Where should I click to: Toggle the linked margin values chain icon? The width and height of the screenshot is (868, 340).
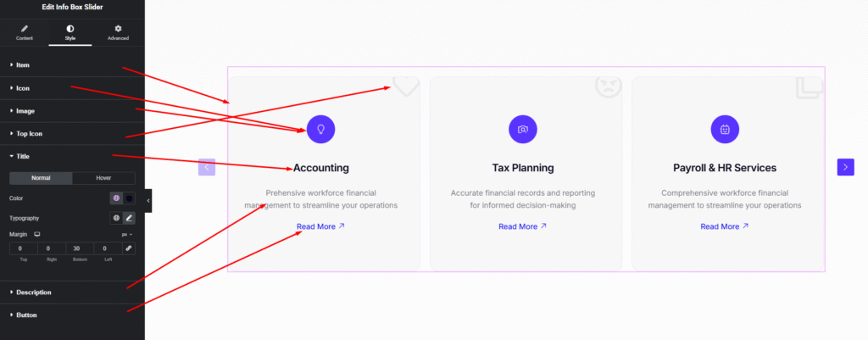[129, 248]
